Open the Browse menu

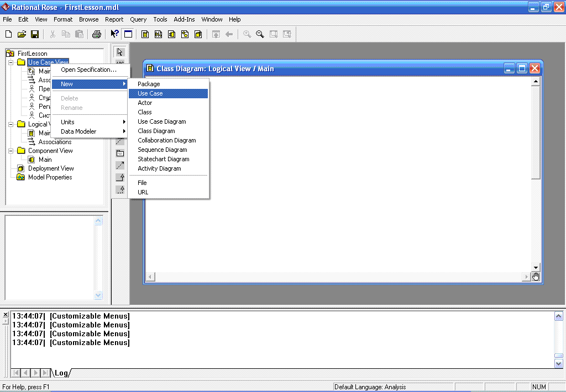(x=89, y=19)
